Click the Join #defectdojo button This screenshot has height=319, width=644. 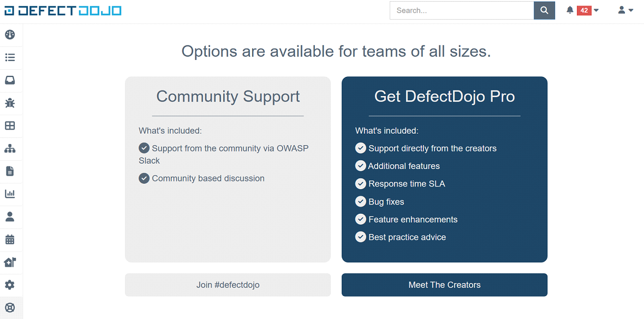coord(228,285)
